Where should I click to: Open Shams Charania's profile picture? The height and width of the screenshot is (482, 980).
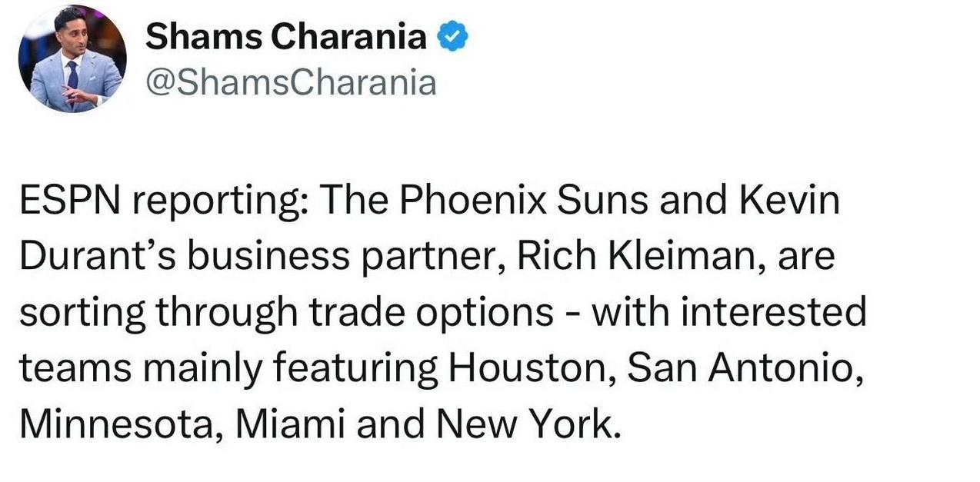click(72, 58)
